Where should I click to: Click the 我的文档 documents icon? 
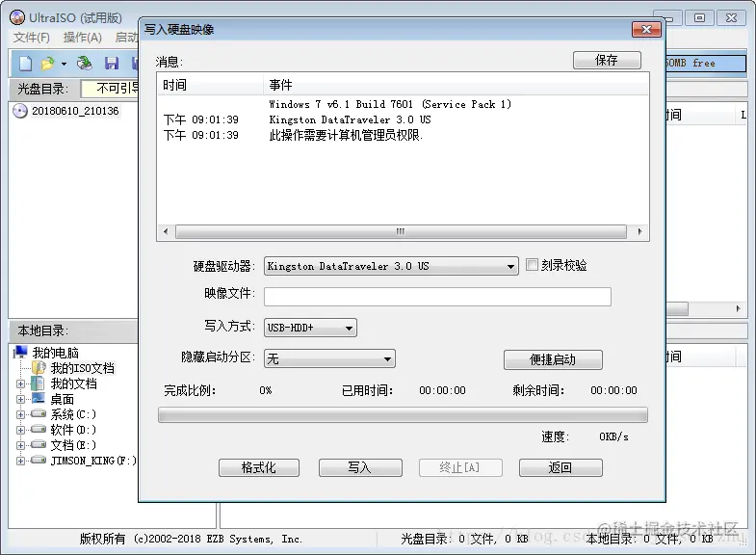coord(38,383)
